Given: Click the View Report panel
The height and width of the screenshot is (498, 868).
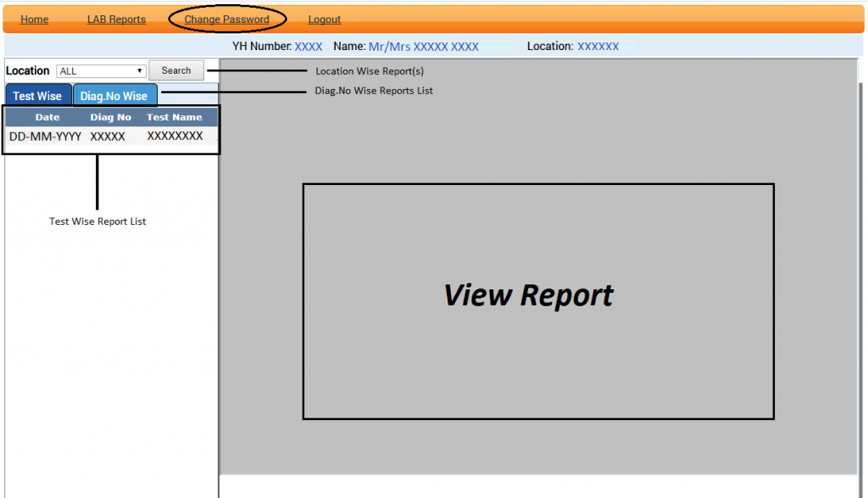Looking at the screenshot, I should click(537, 300).
